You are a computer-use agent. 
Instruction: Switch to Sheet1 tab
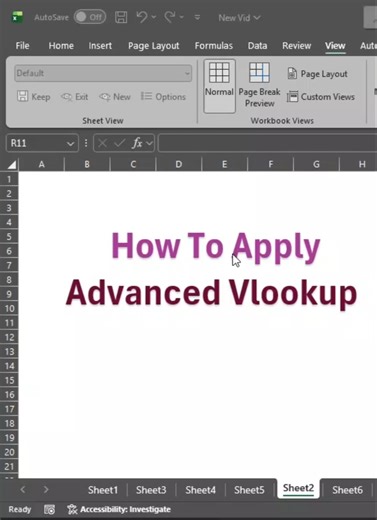point(103,490)
